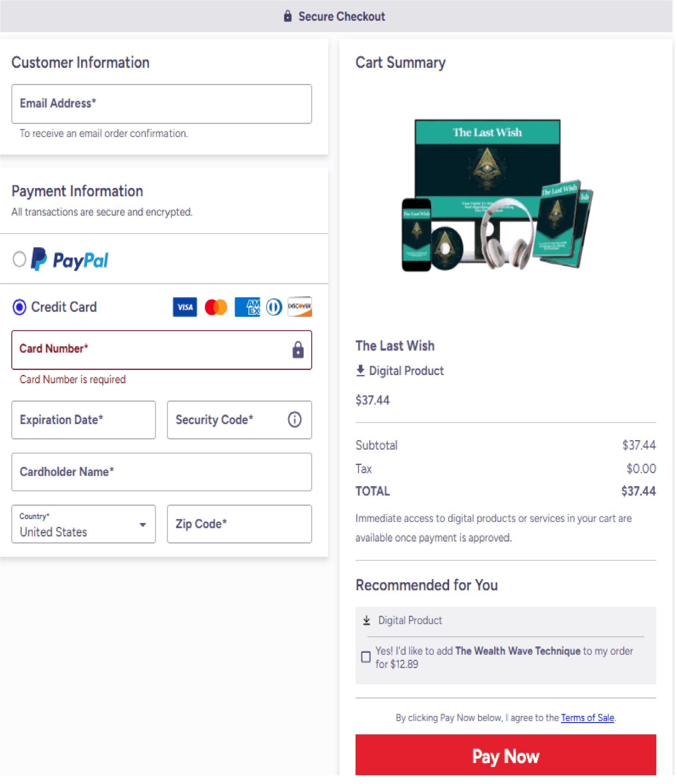677x784 pixels.
Task: Enable the Wealth Wave Technique add-on
Action: click(x=366, y=657)
